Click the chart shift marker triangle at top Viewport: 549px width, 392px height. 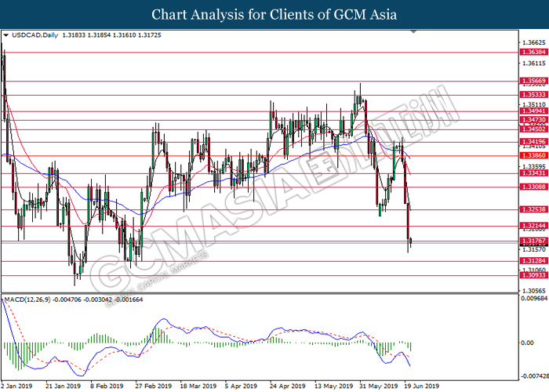pyautogui.click(x=413, y=32)
